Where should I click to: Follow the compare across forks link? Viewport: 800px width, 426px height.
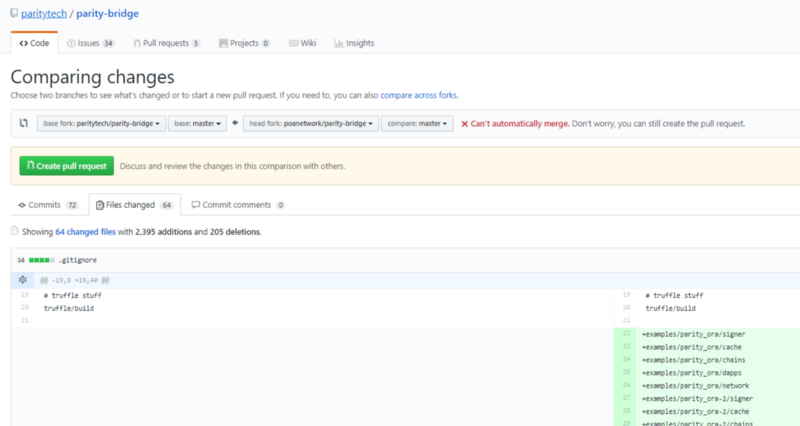point(418,95)
